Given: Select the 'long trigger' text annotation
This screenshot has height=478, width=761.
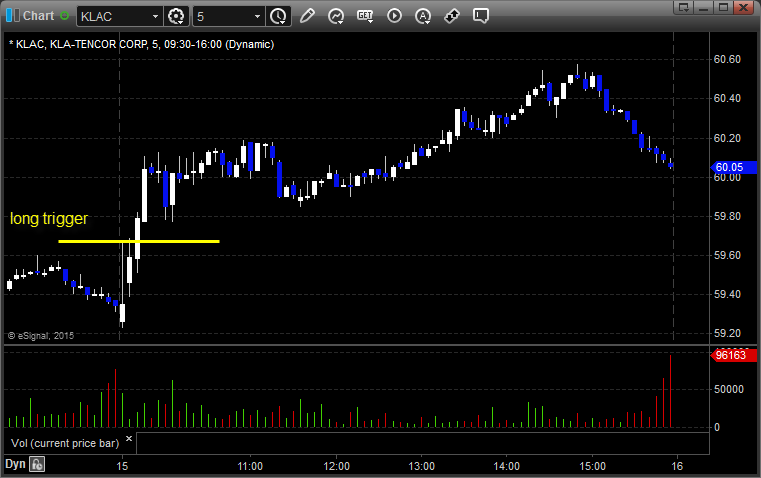Looking at the screenshot, I should pyautogui.click(x=49, y=218).
